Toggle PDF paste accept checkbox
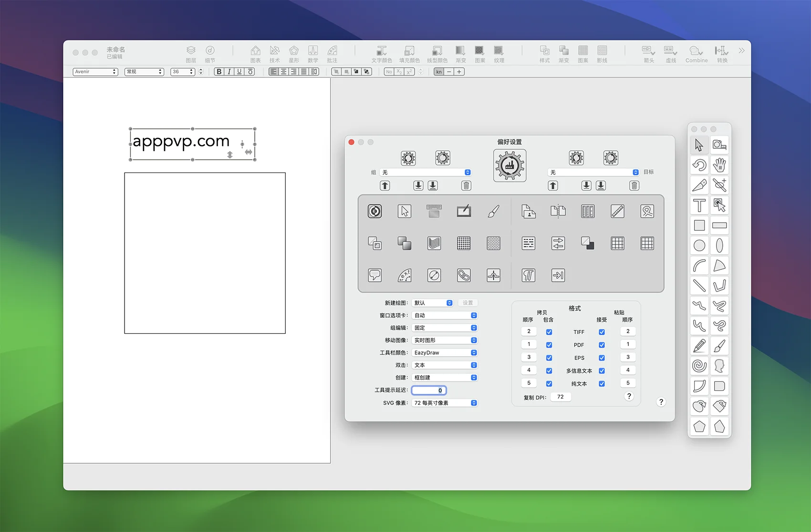The image size is (811, 532). pyautogui.click(x=602, y=345)
